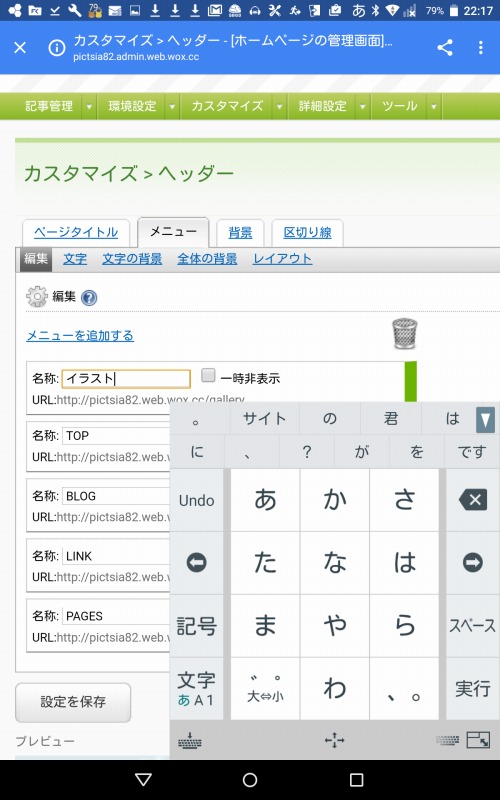Viewport: 500px width, 800px height.
Task: Expand the arrow beside 環境設定
Action: pos(172,106)
